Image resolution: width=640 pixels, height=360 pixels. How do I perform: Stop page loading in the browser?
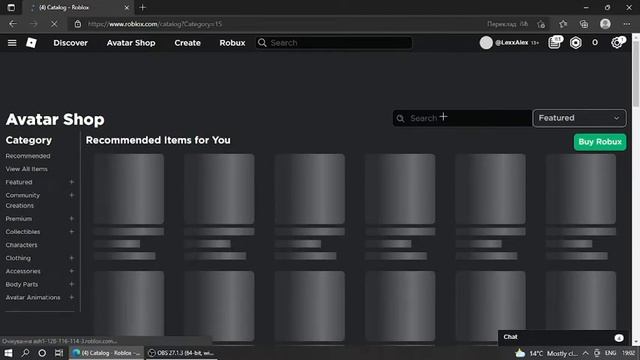[54, 24]
